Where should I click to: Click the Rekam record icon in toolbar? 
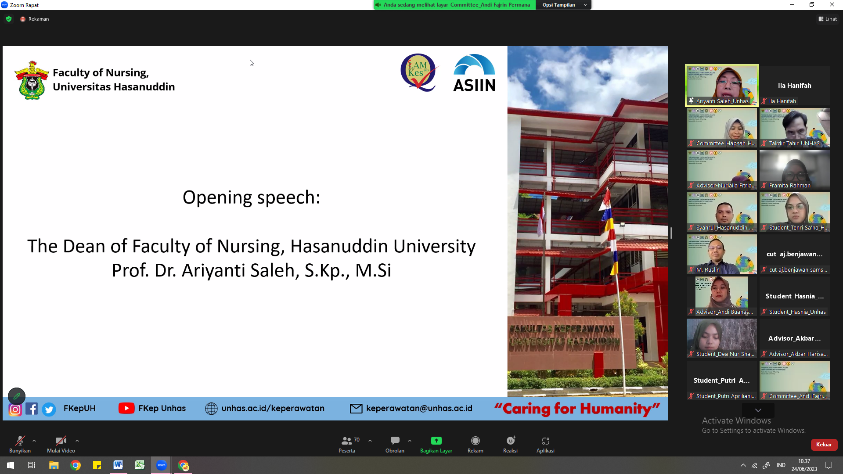pos(475,442)
